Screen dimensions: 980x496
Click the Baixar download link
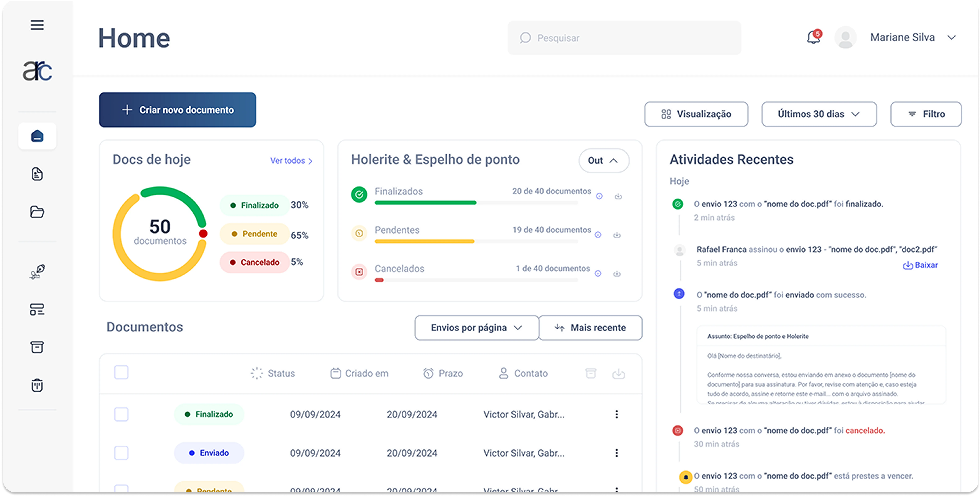click(920, 265)
